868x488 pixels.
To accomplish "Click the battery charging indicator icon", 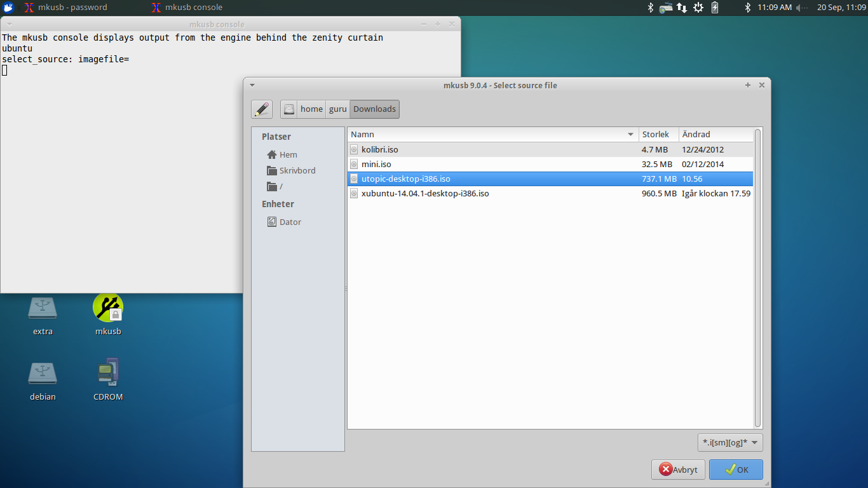I will click(715, 8).
